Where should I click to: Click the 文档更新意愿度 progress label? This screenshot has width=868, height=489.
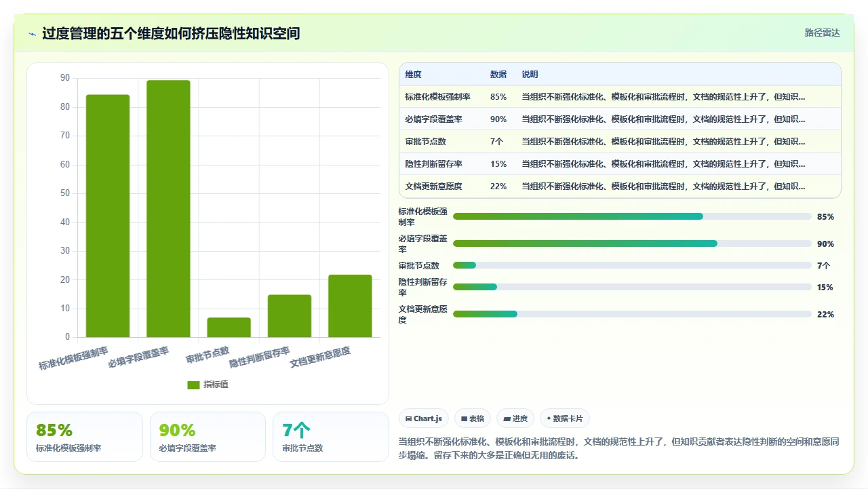coord(423,314)
